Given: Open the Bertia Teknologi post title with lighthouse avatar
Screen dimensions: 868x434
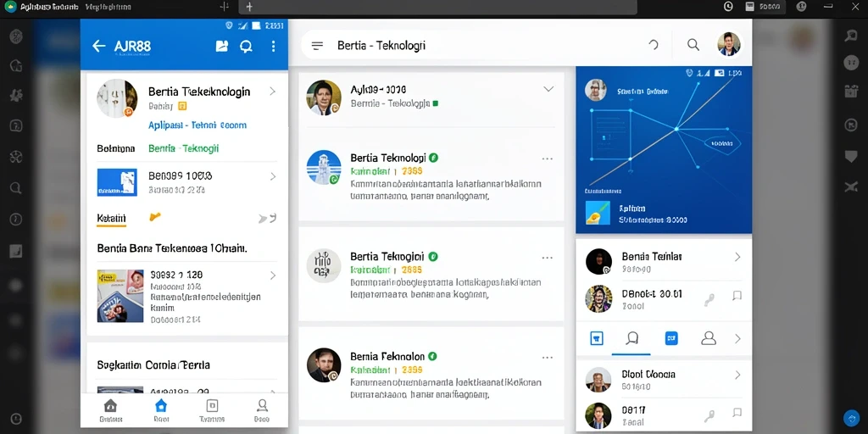Looking at the screenshot, I should [387, 158].
